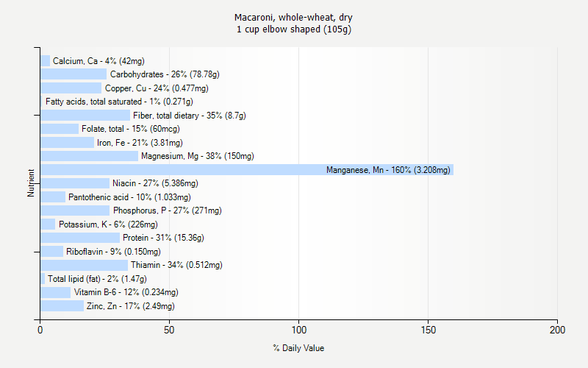Screen dimensions: 588x368
Task: Click the % Daily Value axis title
Action: [298, 348]
